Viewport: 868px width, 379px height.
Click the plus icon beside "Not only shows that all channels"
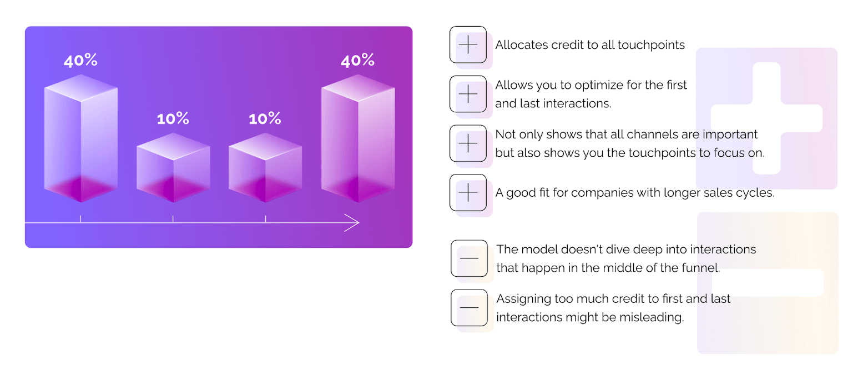click(468, 144)
